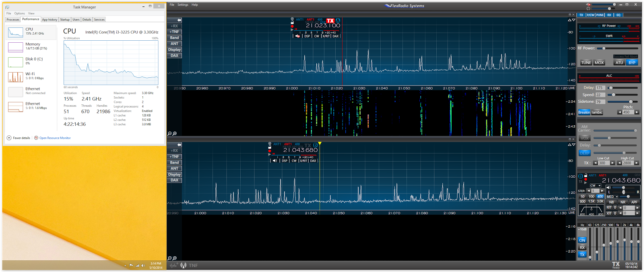644x272 pixels.
Task: Increase Pitch with the right arrow
Action: click(636, 112)
